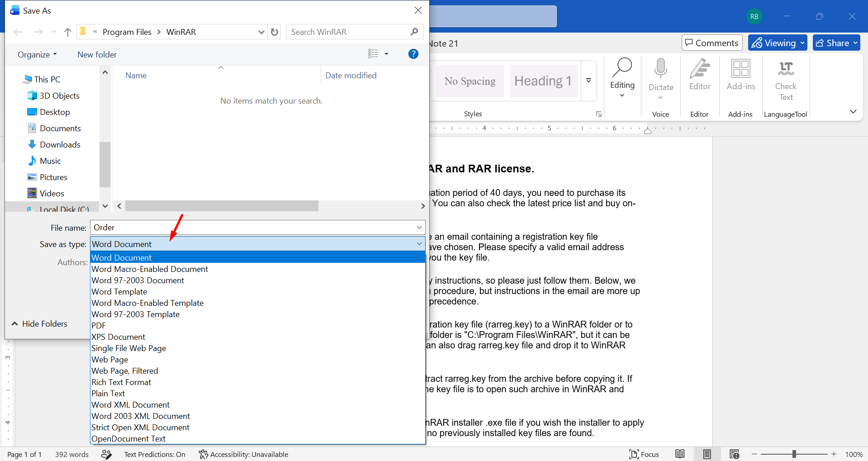This screenshot has height=461, width=868.
Task: Go back in Save As dialog
Action: tap(18, 32)
